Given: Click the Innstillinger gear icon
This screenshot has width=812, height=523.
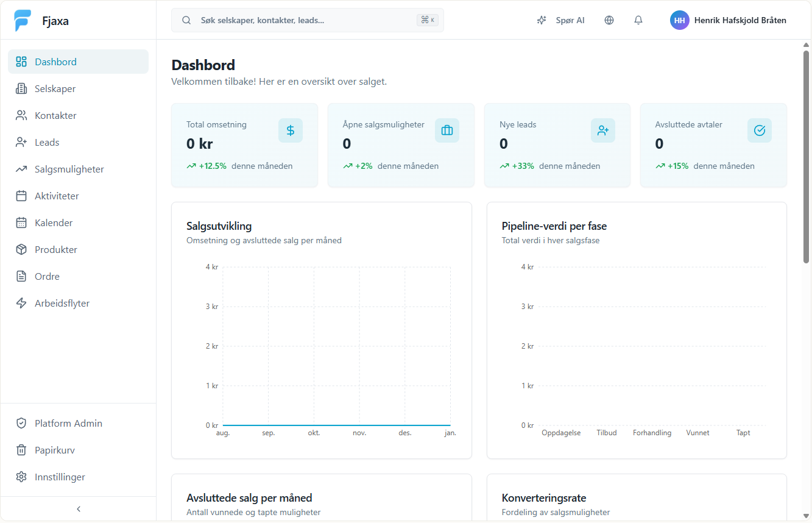Looking at the screenshot, I should [21, 477].
